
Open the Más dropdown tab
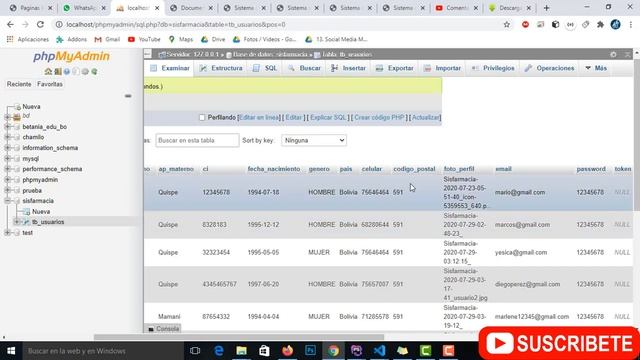(x=596, y=68)
